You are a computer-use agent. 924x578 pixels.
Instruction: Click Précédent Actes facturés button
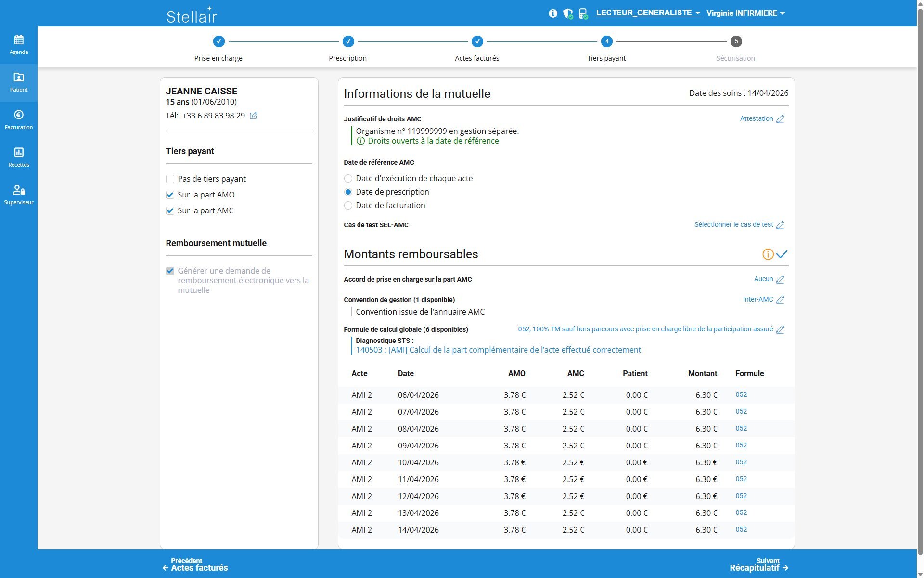click(195, 565)
